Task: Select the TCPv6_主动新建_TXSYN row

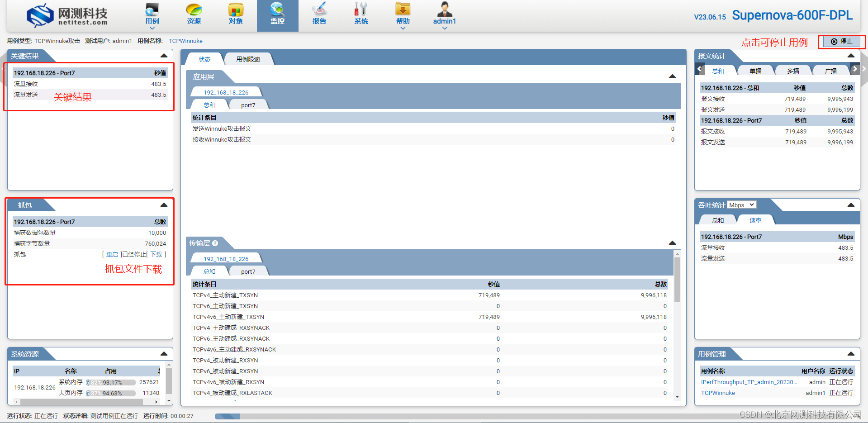Action: click(x=430, y=306)
